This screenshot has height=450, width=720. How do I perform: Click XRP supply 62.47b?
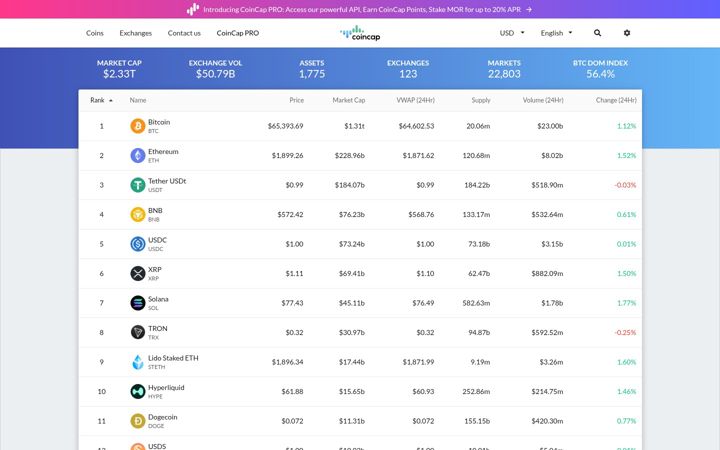tap(479, 273)
